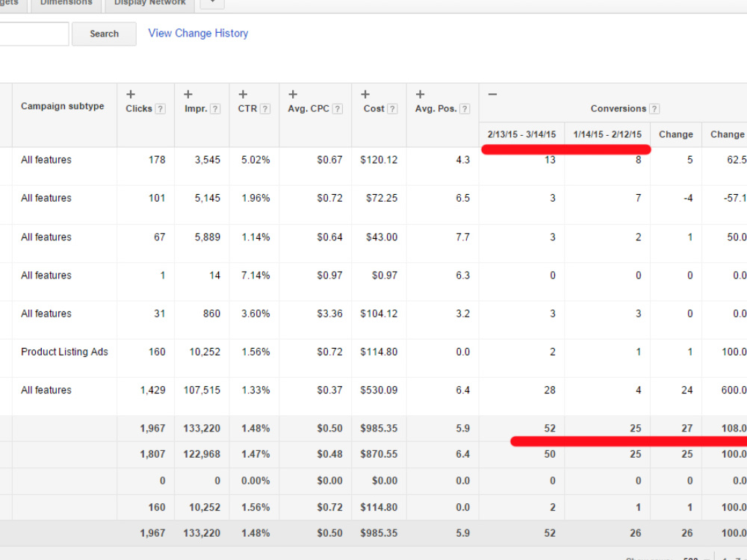Expand the Clicks column with plus

131,94
